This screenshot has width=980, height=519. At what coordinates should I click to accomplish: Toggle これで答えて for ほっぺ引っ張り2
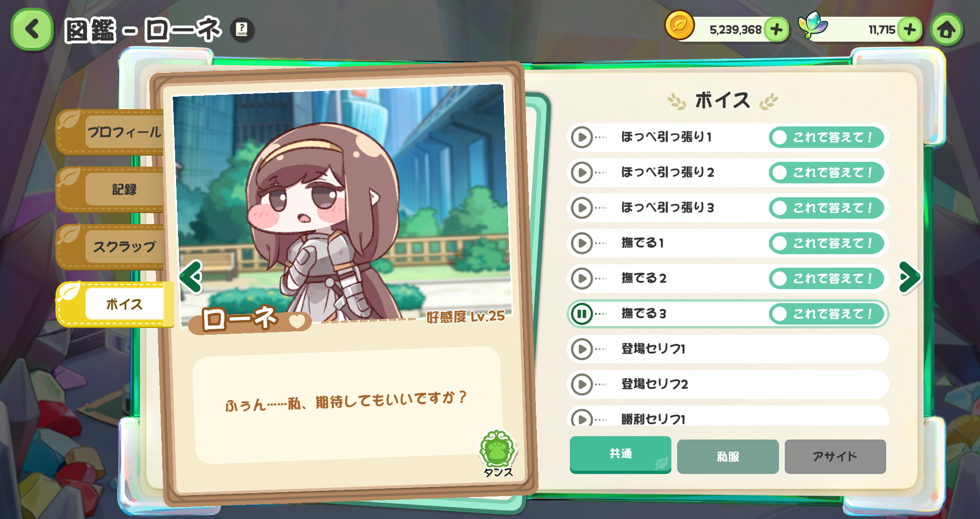826,172
